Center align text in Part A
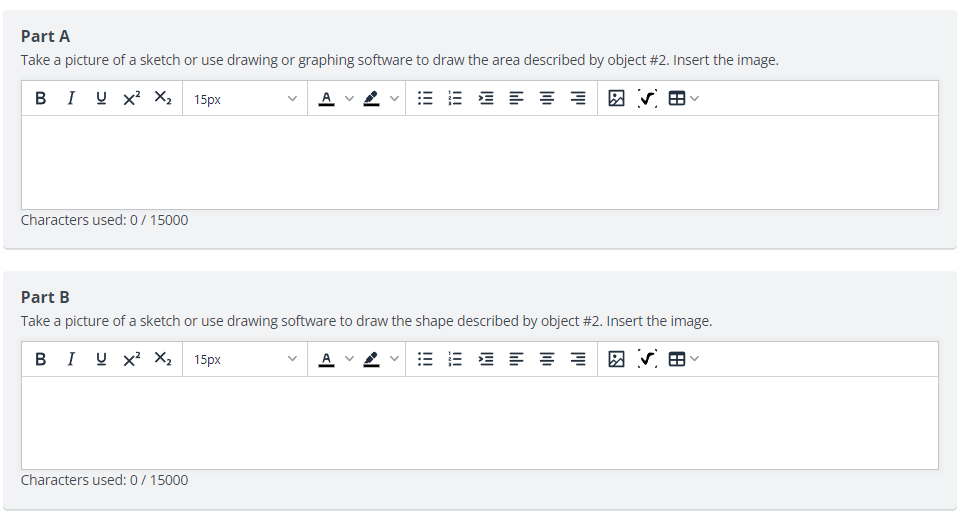This screenshot has height=521, width=970. tap(547, 98)
